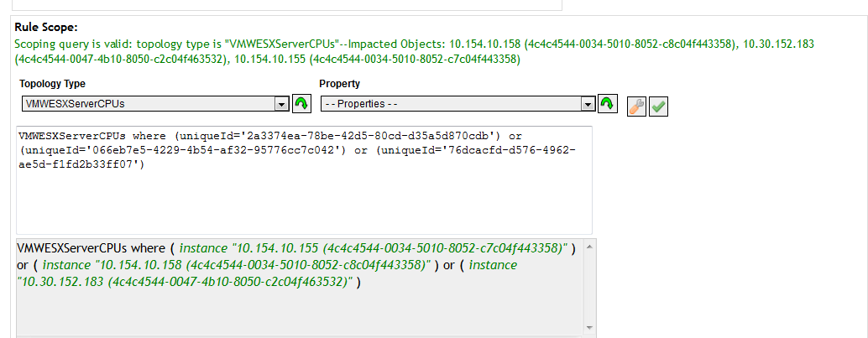Click the 10.30.152.183 instance in results
The width and height of the screenshot is (868, 338).
coord(268,273)
